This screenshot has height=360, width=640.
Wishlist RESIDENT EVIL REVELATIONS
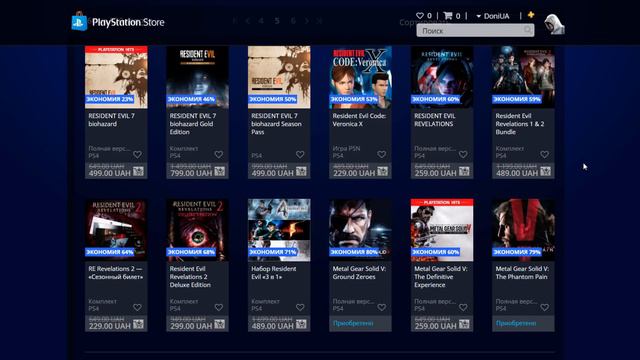coord(463,154)
